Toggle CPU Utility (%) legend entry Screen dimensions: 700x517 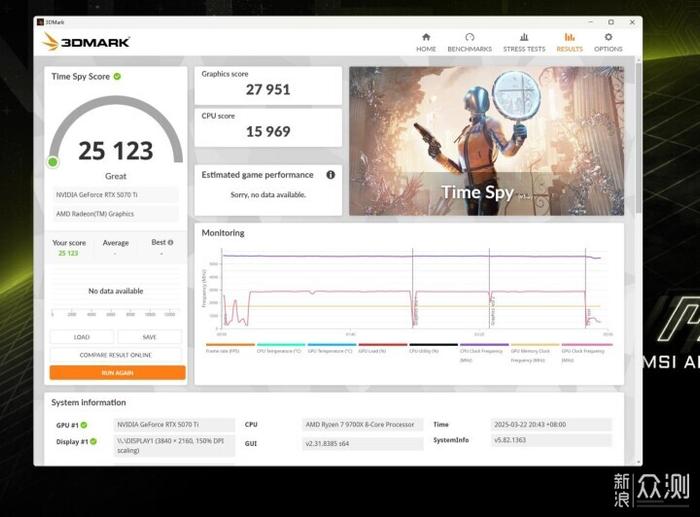[433, 349]
